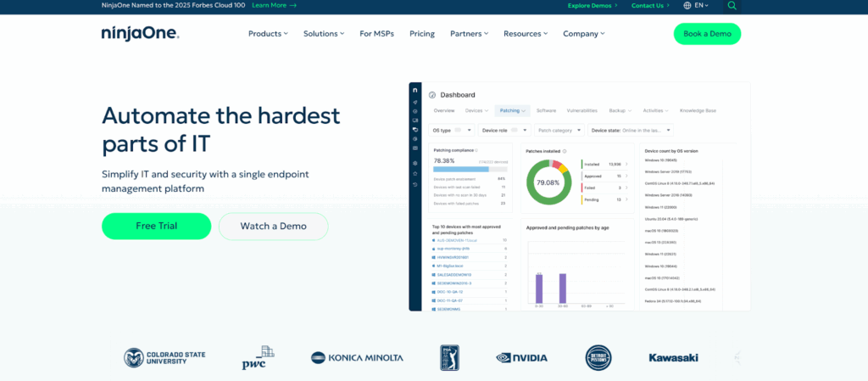Click the NinjaOne logo

[x=140, y=34]
